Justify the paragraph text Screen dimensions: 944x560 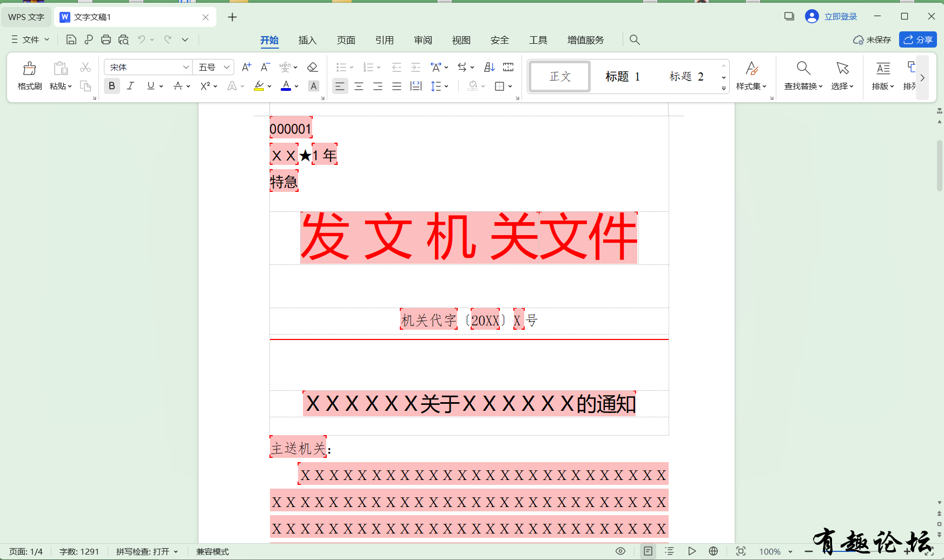(x=397, y=86)
